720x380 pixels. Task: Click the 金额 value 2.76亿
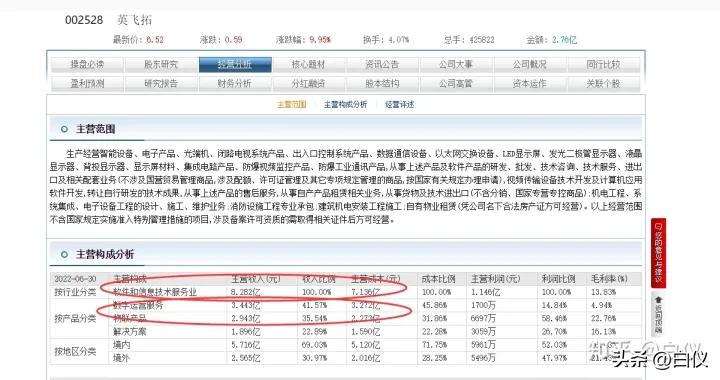(564, 40)
